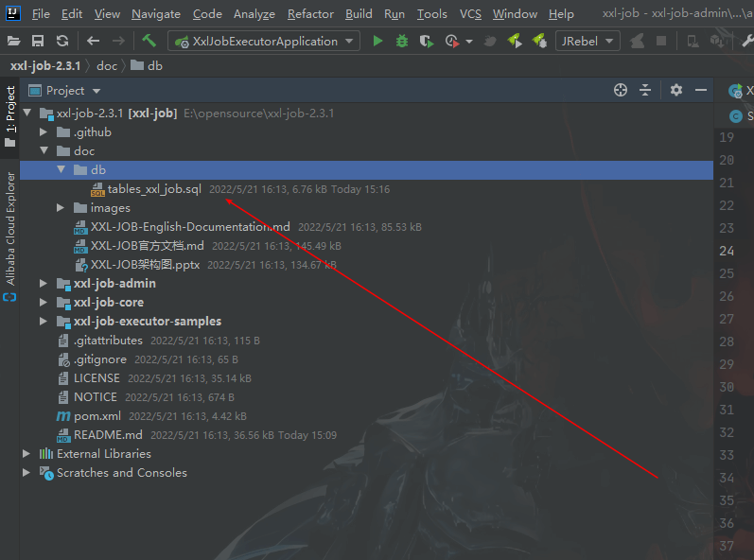Select the LICENSE file
754x560 pixels.
coord(96,378)
